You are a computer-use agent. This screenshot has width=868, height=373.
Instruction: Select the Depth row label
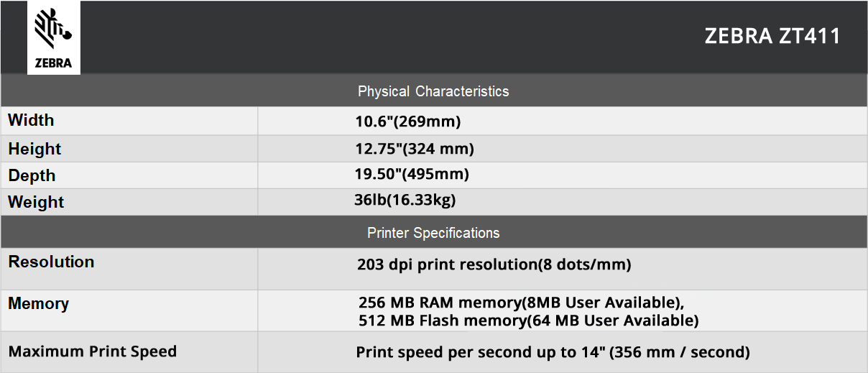32,175
